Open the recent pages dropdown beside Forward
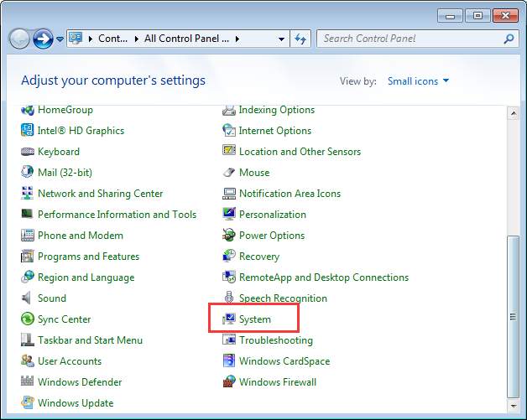Image resolution: width=527 pixels, height=420 pixels. tap(60, 39)
